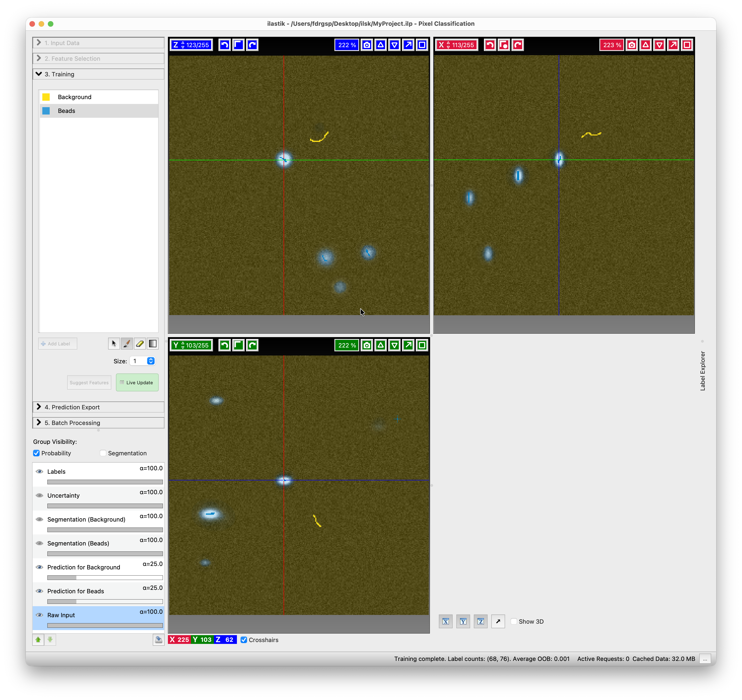The height and width of the screenshot is (700, 742).
Task: Step the Y slice number spinner
Action: (x=183, y=345)
